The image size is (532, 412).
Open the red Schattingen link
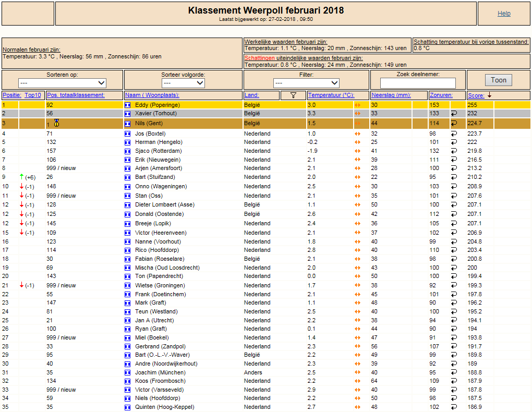[x=260, y=58]
